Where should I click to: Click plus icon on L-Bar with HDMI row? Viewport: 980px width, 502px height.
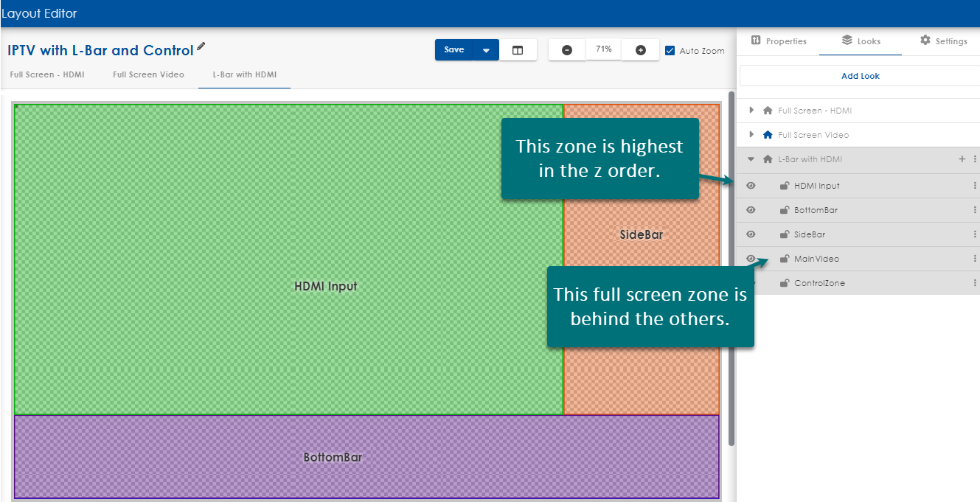point(962,159)
